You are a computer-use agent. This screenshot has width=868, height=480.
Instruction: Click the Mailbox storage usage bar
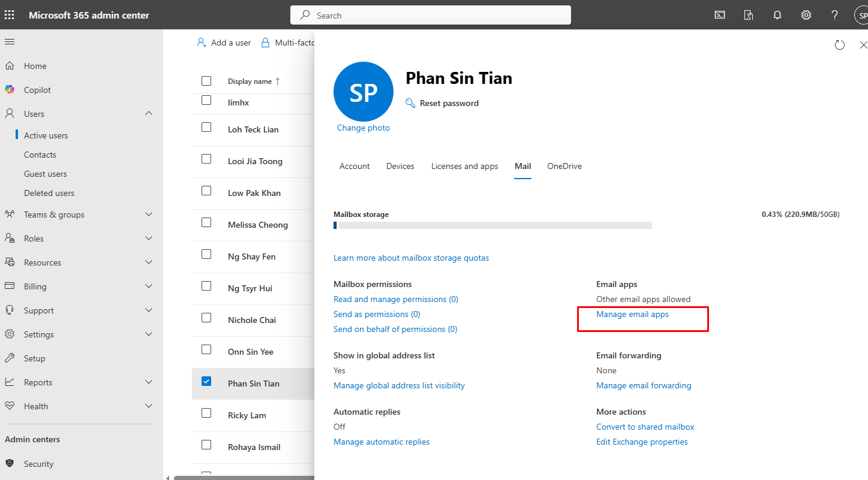tap(492, 225)
